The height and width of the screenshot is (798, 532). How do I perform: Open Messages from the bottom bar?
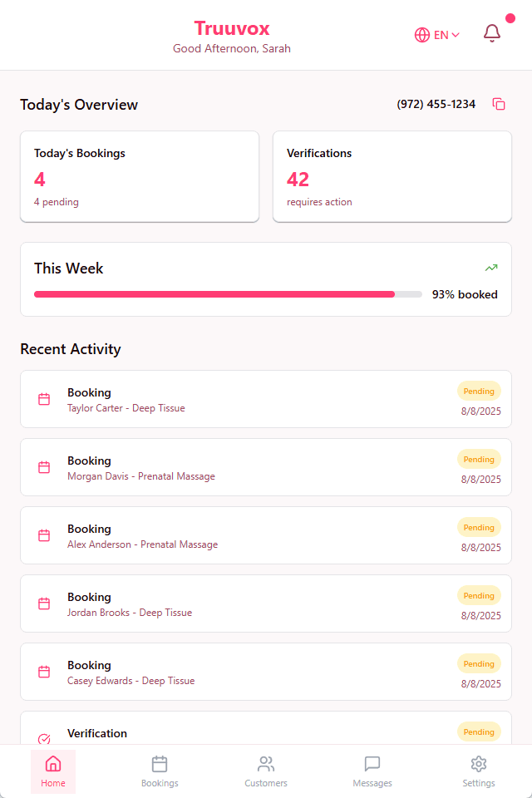[372, 764]
